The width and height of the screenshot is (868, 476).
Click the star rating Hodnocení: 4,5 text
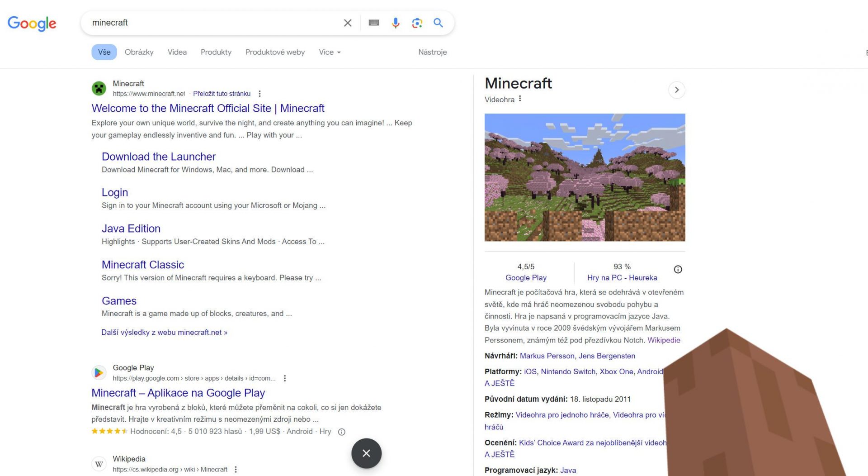156,432
